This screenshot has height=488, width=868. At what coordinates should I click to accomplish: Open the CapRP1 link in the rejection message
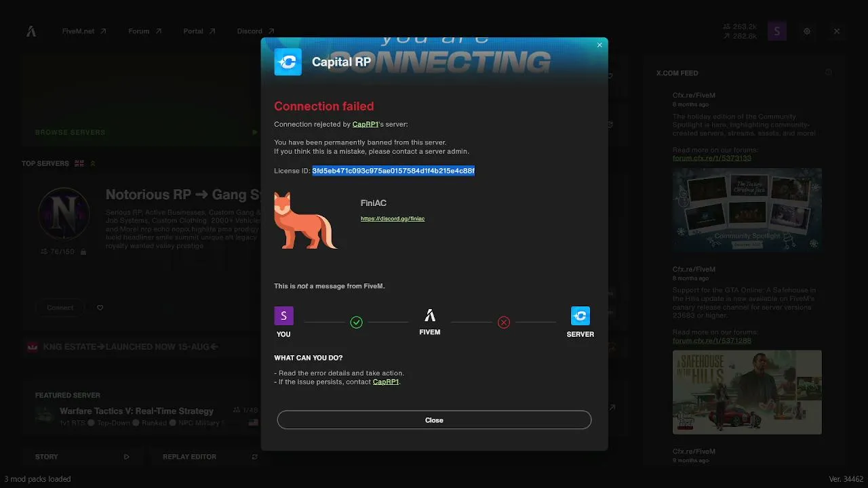[x=366, y=125]
